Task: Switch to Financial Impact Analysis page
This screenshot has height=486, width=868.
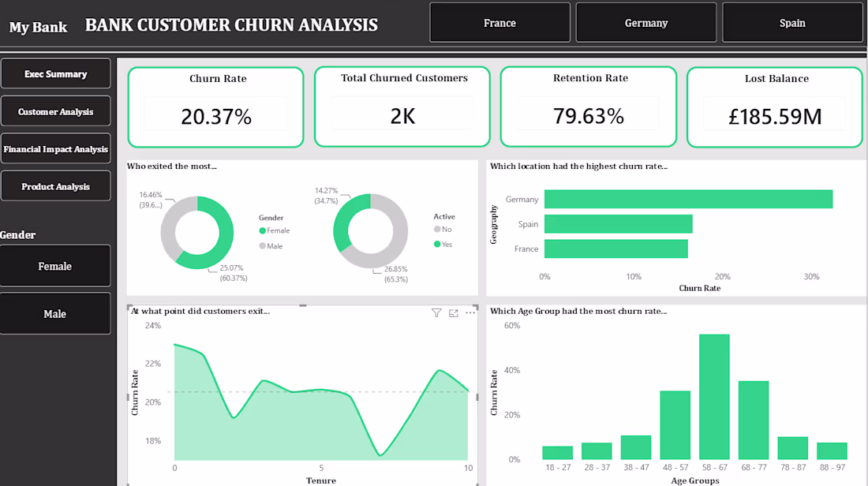Action: (x=55, y=149)
